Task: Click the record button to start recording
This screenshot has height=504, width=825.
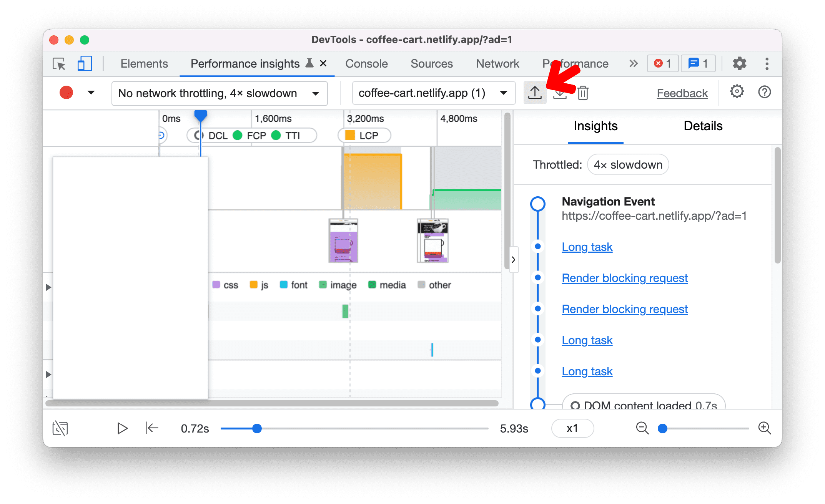Action: tap(66, 93)
